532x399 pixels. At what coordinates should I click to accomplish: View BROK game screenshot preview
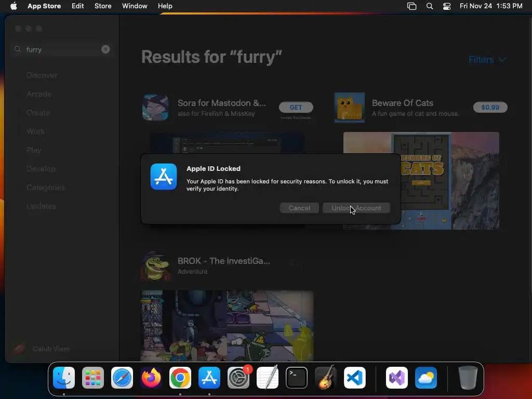227,325
